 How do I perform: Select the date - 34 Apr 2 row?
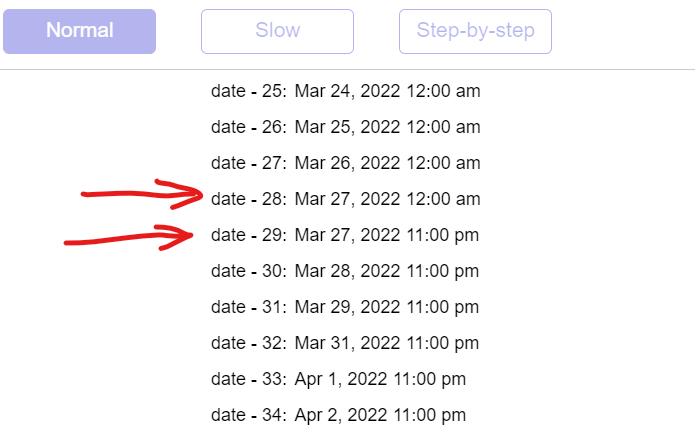(x=339, y=415)
